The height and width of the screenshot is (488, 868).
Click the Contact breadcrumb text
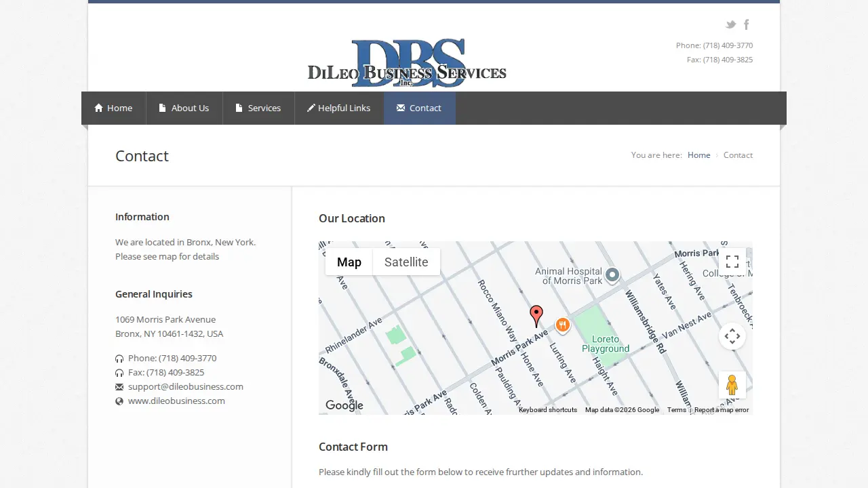click(x=738, y=155)
